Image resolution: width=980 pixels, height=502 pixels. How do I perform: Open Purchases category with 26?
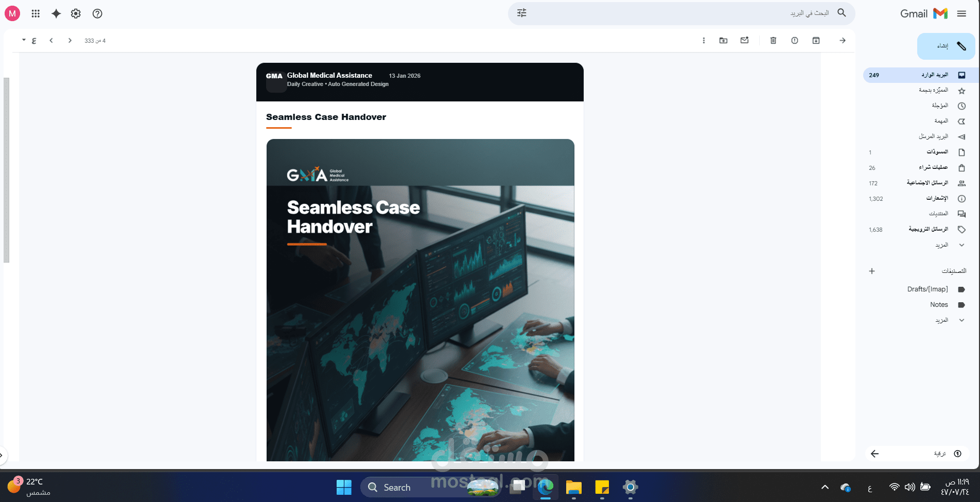click(917, 168)
